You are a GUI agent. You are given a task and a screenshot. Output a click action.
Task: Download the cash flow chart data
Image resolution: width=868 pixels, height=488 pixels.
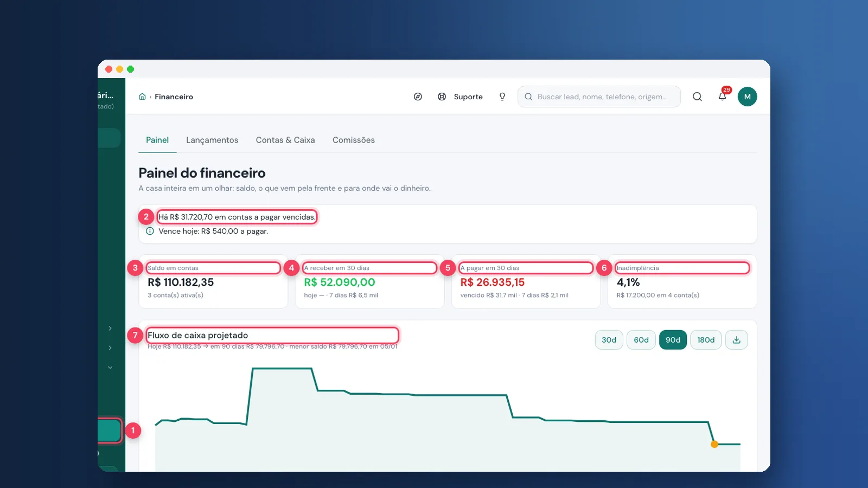(x=737, y=340)
